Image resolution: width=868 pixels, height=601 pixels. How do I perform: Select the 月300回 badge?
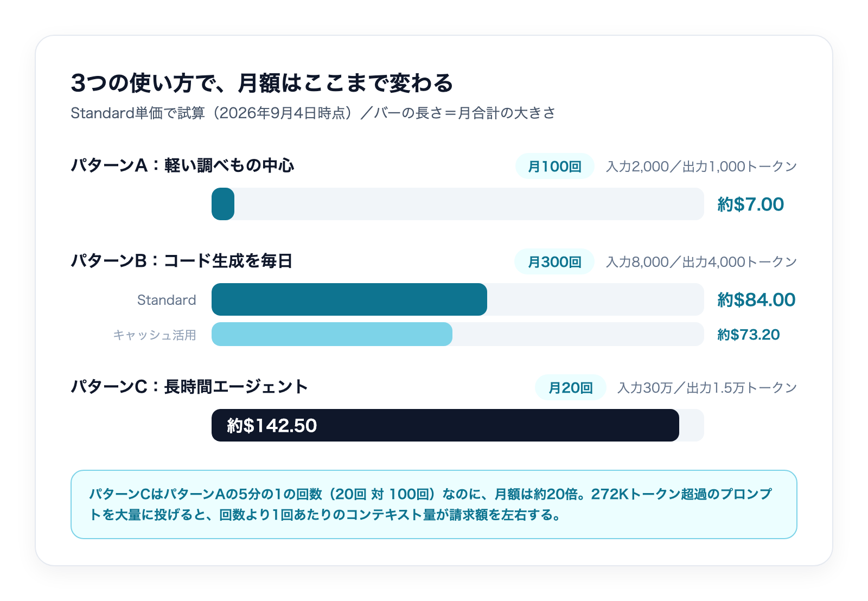[x=554, y=261]
